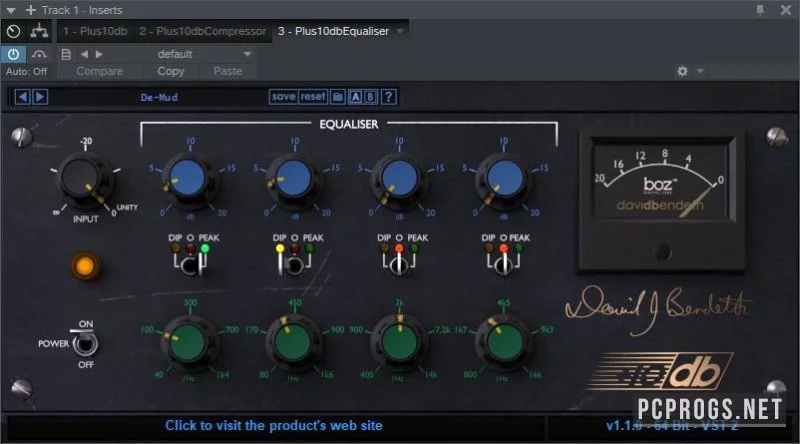
Task: Flip the POWER on/off switch
Action: [85, 344]
